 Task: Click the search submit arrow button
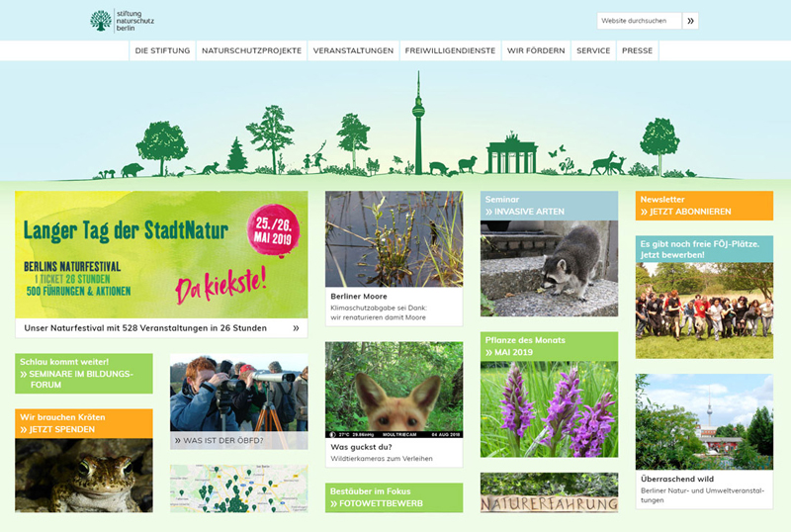click(690, 21)
